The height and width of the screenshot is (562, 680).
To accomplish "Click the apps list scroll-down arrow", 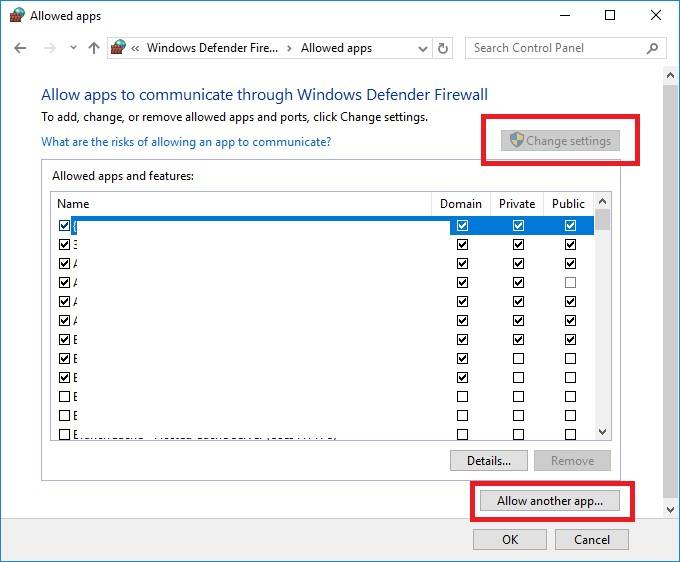I will pos(602,431).
